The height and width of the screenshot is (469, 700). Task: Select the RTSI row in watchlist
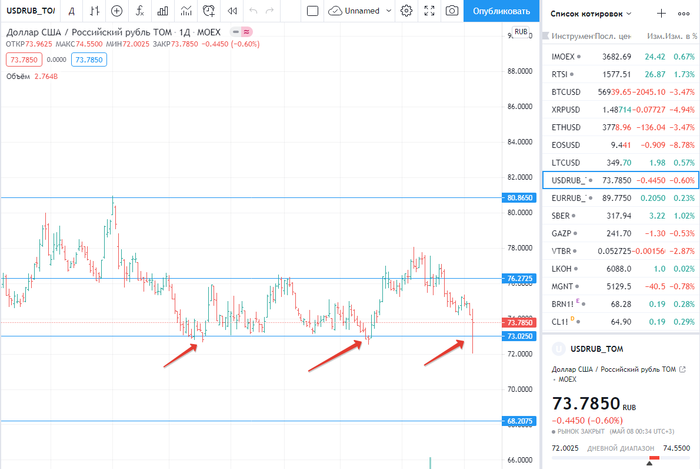(x=621, y=74)
